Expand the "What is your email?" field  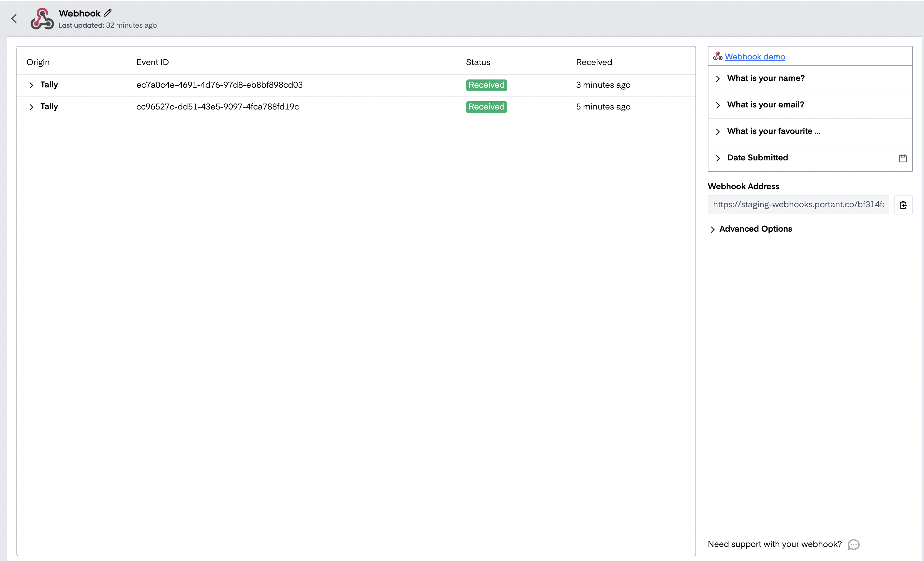718,105
